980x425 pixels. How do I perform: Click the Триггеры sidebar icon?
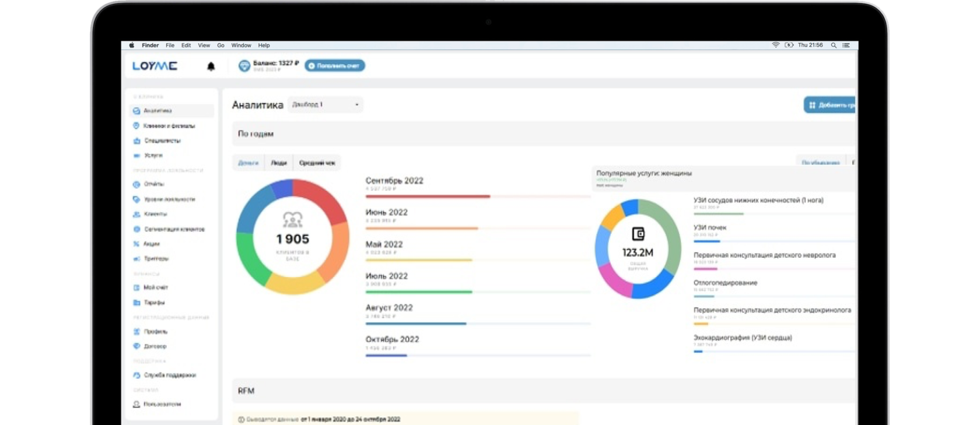(136, 258)
